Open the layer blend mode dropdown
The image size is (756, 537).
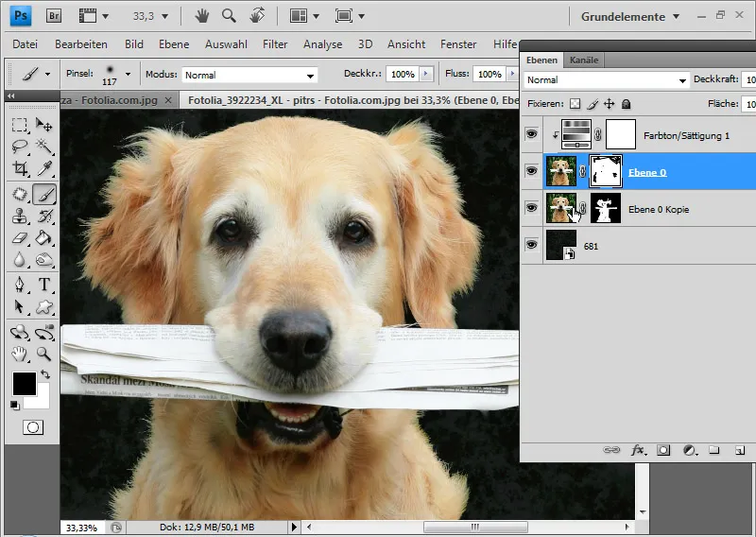[x=606, y=80]
